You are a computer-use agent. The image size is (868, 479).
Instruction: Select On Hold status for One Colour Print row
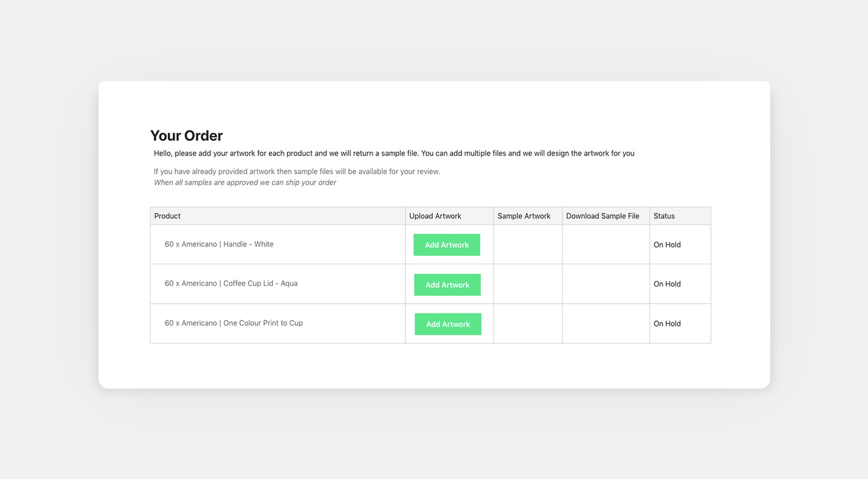click(x=667, y=323)
